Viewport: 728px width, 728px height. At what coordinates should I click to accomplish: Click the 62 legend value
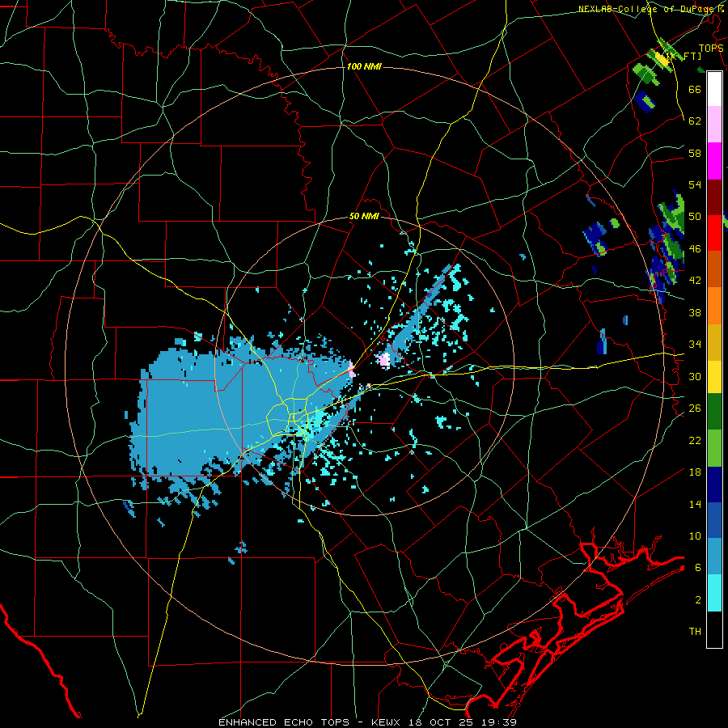click(x=695, y=121)
